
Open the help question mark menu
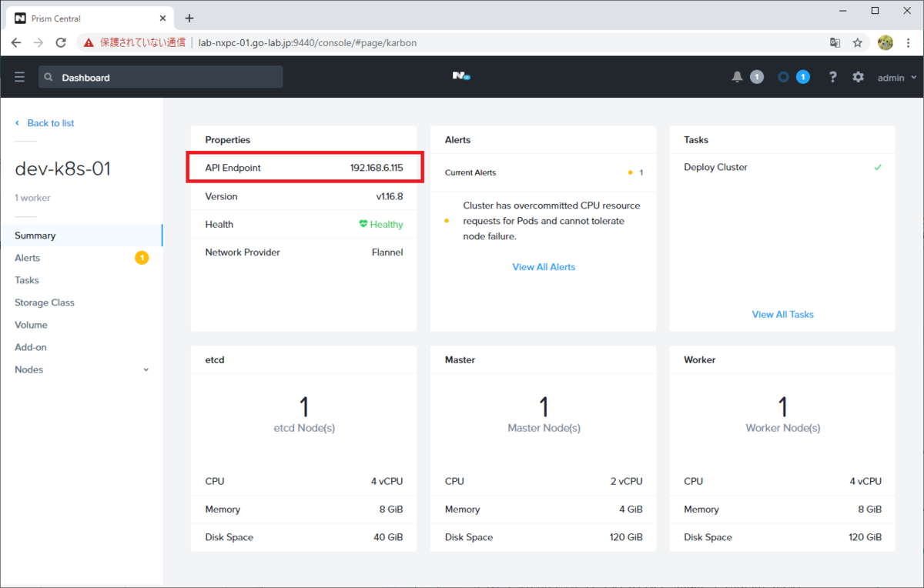click(x=832, y=77)
